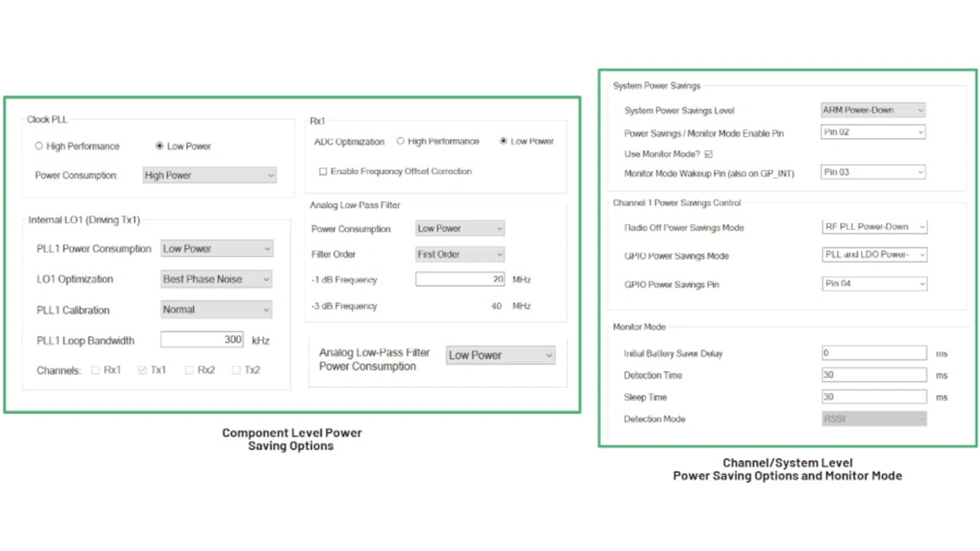Select Clock PLL High Performance radio button

[x=39, y=146]
